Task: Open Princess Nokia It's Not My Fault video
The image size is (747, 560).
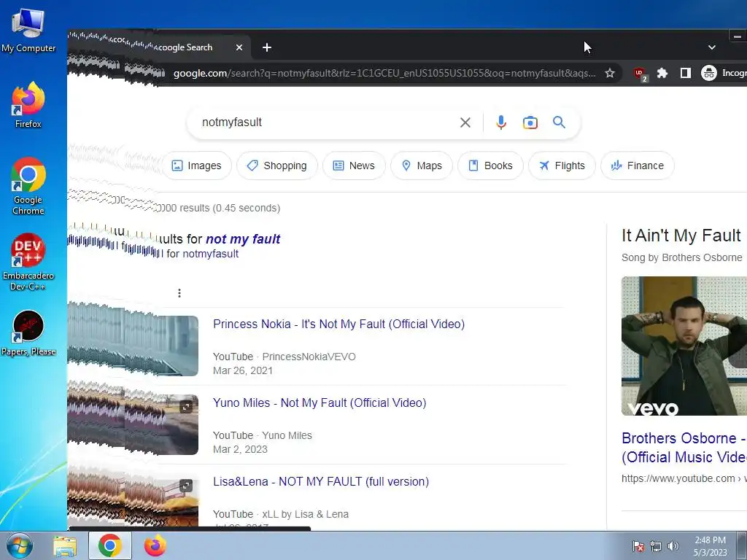Action: pos(338,324)
